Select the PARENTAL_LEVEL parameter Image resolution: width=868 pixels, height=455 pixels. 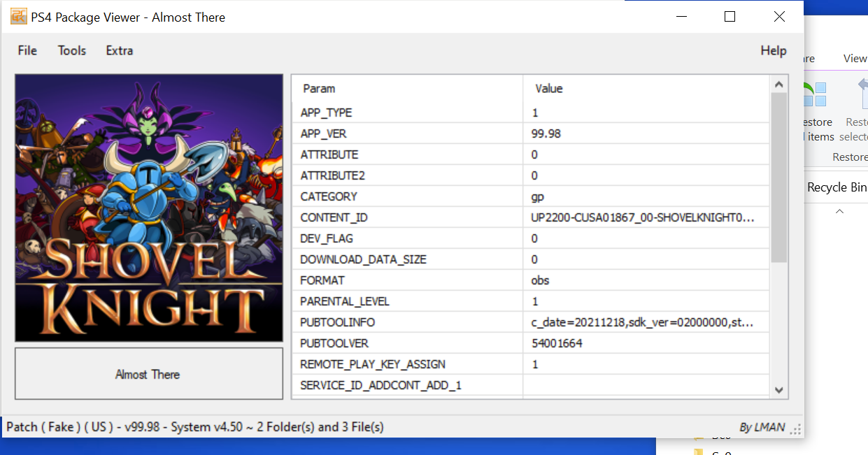pyautogui.click(x=345, y=301)
